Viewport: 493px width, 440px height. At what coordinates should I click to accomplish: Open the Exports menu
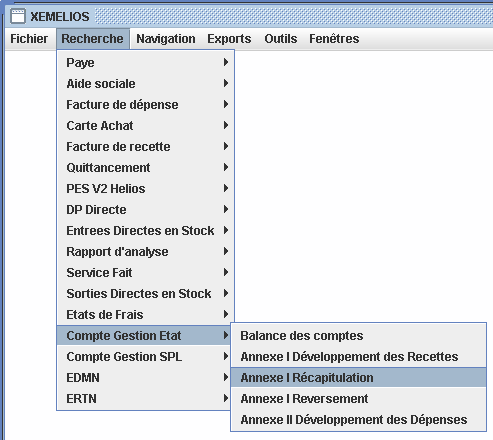229,39
